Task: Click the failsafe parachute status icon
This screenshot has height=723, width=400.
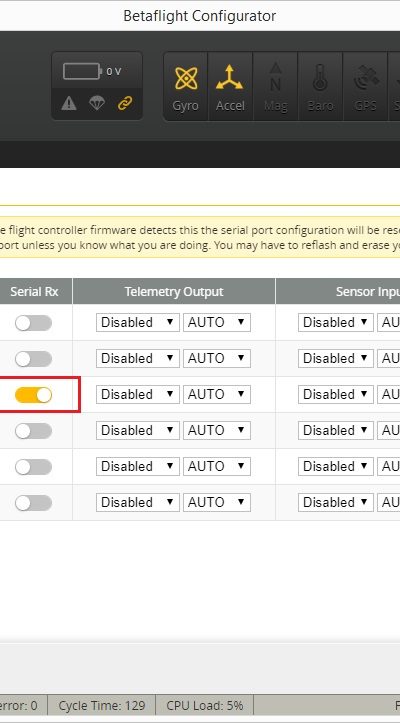Action: [97, 103]
